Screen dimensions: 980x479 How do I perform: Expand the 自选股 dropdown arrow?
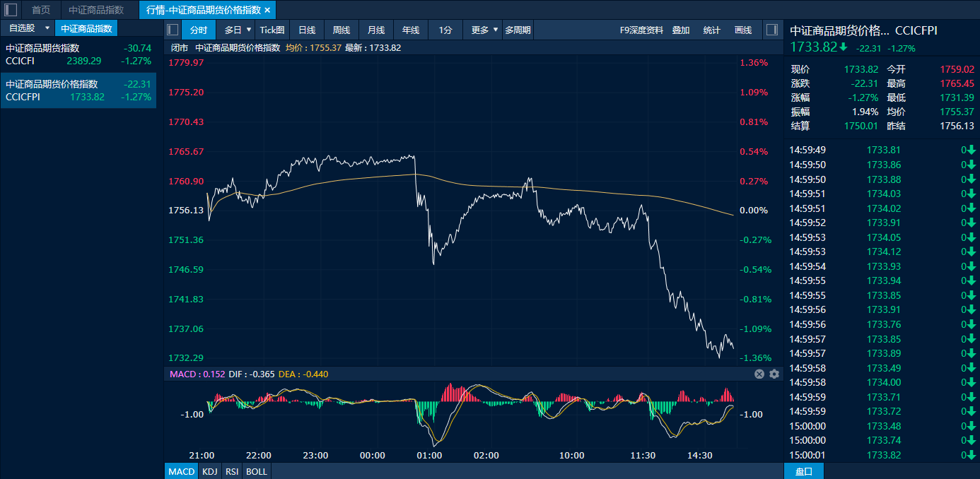pyautogui.click(x=47, y=28)
